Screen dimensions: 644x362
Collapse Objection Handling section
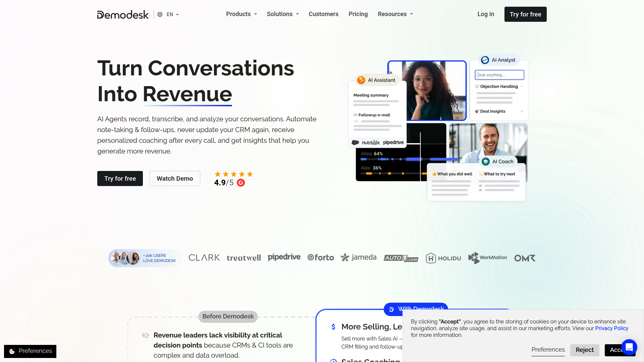pyautogui.click(x=522, y=86)
